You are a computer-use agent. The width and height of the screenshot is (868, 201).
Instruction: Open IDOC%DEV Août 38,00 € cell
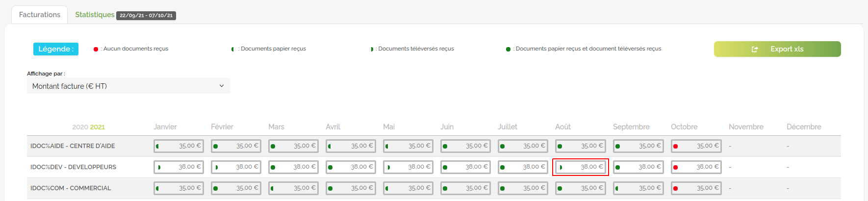581,167
